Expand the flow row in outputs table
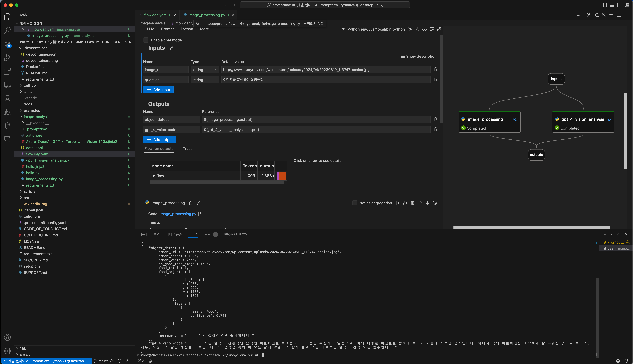The height and width of the screenshot is (364, 633). pyautogui.click(x=154, y=176)
